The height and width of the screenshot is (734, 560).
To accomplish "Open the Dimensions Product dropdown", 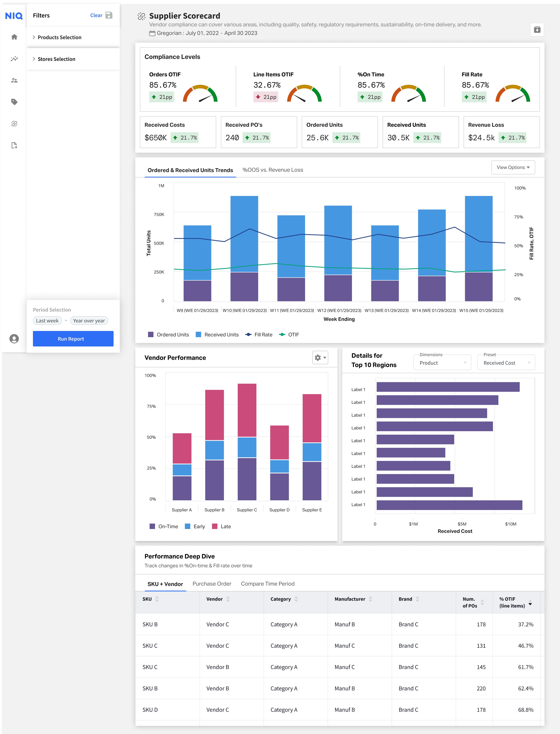I will [x=442, y=363].
